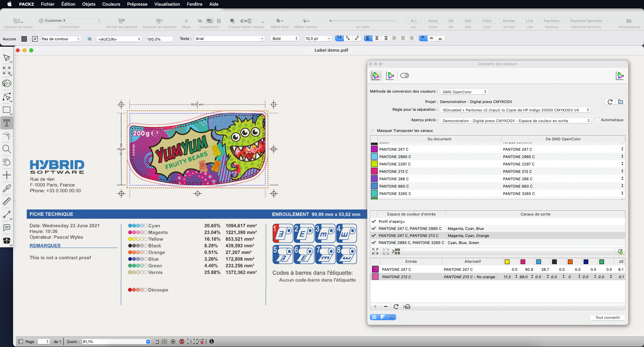Select the Hand pan tool
The width and height of the screenshot is (644, 347).
[6, 162]
